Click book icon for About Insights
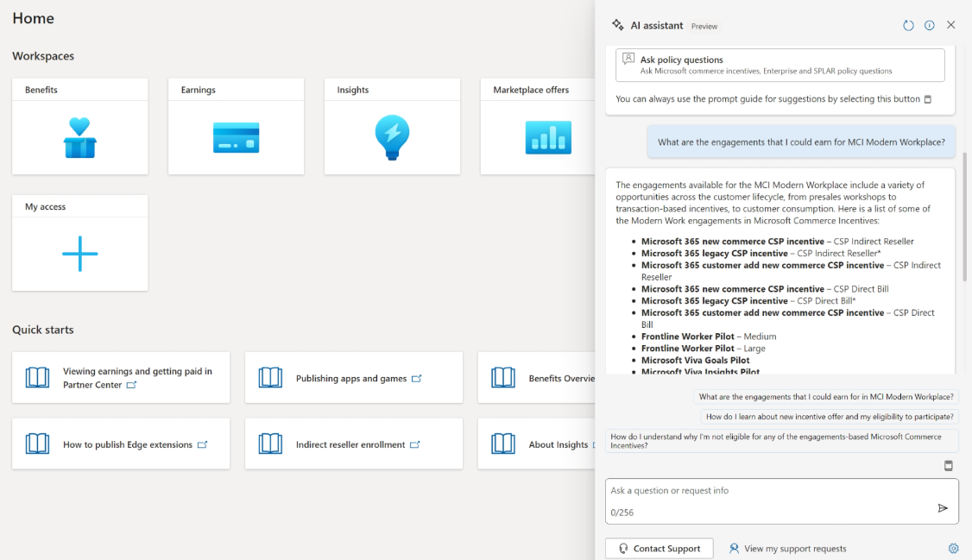The height and width of the screenshot is (560, 972). [502, 444]
